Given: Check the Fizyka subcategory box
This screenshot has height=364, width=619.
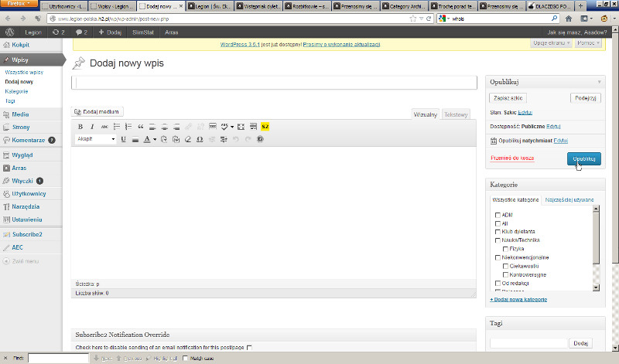Looking at the screenshot, I should coord(505,249).
